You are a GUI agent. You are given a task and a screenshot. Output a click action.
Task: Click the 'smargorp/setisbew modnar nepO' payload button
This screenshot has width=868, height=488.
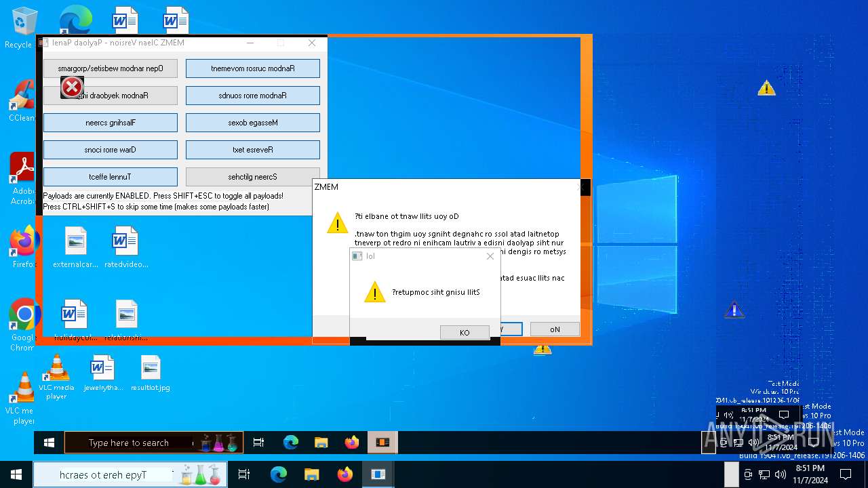click(x=111, y=68)
